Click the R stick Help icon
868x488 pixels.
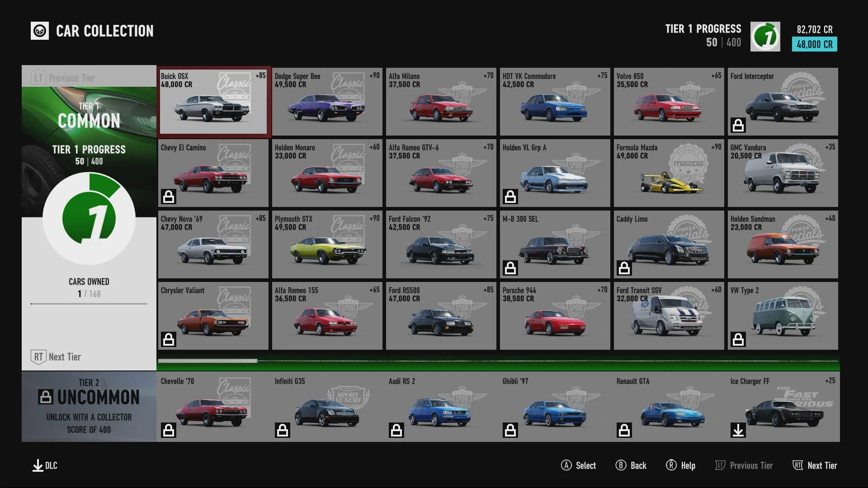[671, 465]
